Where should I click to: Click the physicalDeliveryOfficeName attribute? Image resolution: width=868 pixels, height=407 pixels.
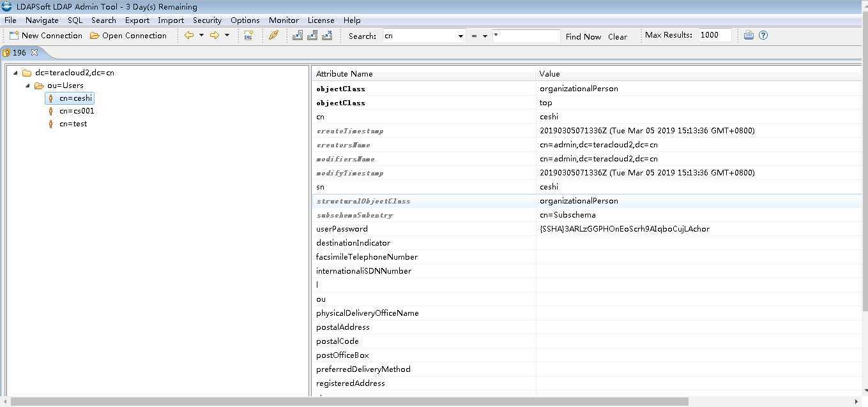367,313
